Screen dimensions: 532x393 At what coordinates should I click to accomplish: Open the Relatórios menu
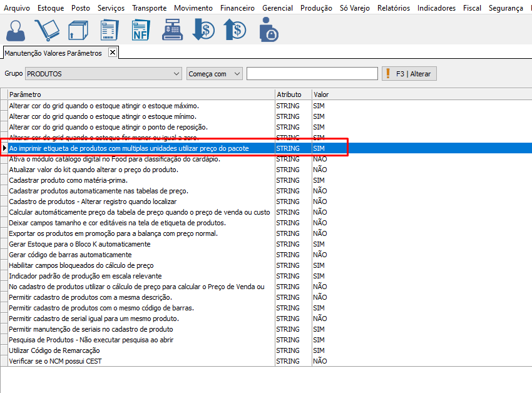[x=394, y=8]
